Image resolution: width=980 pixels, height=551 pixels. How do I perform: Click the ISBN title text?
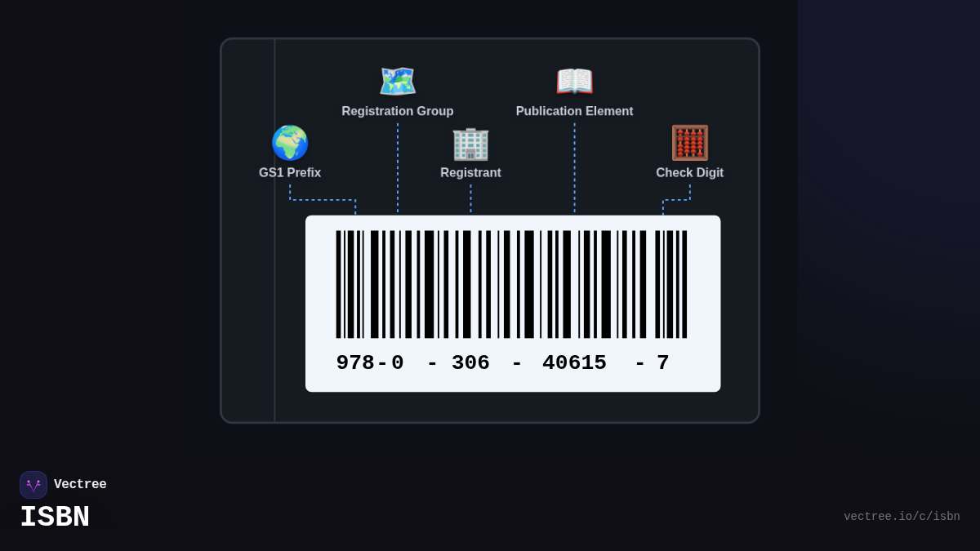tap(54, 516)
